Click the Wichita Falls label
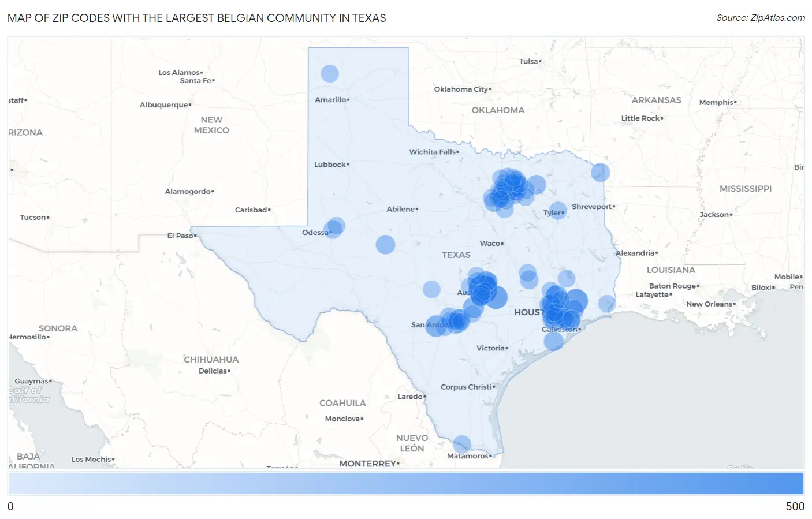Screen dimensions: 812x519 [433, 152]
